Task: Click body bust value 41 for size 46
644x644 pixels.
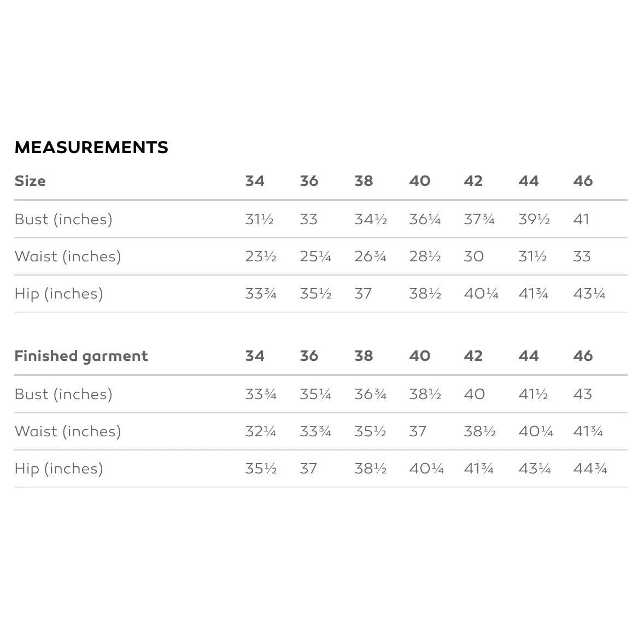Action: 581,219
